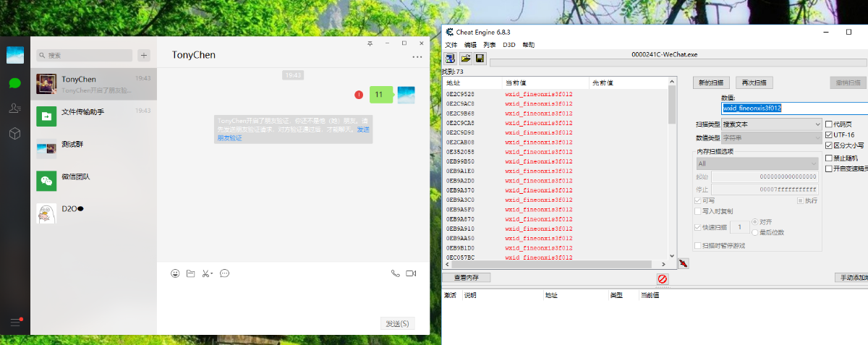Image resolution: width=868 pixels, height=345 pixels.
Task: Click the plus button to start a chat
Action: pyautogui.click(x=144, y=55)
